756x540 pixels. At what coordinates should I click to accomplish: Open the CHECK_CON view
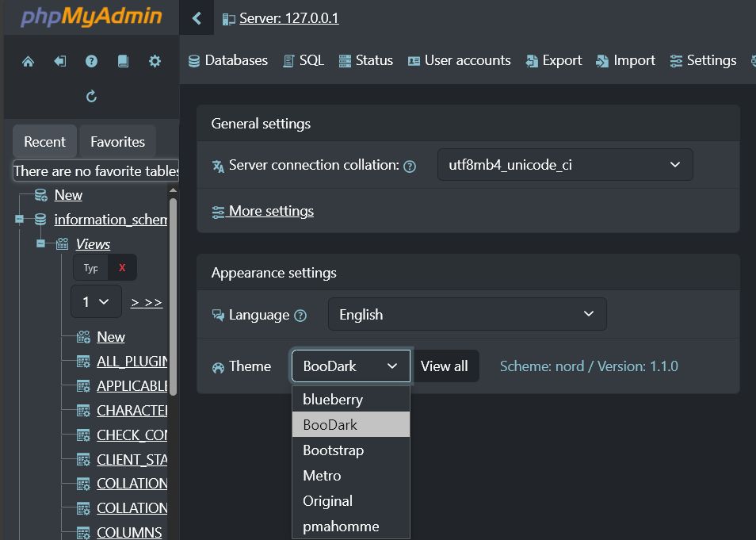132,435
